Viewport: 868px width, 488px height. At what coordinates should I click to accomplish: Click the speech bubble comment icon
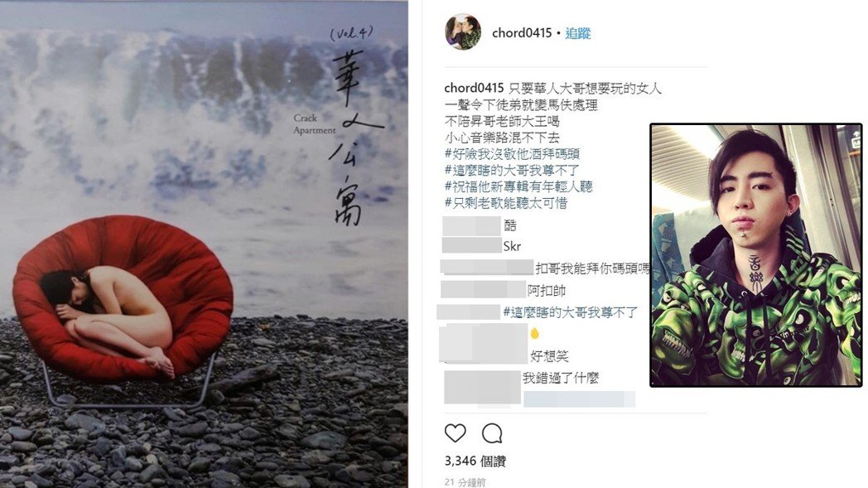tap(492, 433)
